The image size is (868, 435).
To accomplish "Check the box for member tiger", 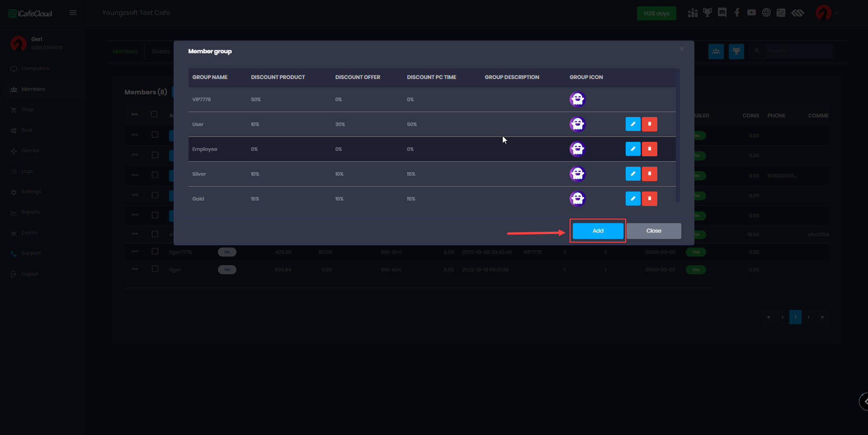I will 155,269.
